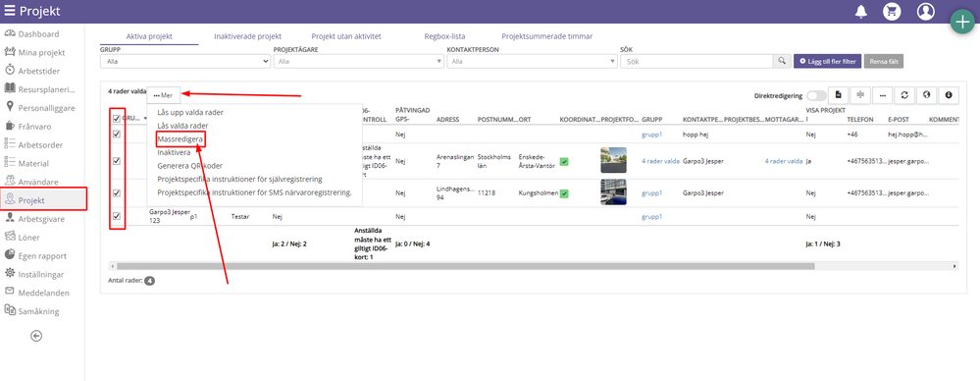Click the Mer dropdown button
980x381 pixels.
coord(165,95)
